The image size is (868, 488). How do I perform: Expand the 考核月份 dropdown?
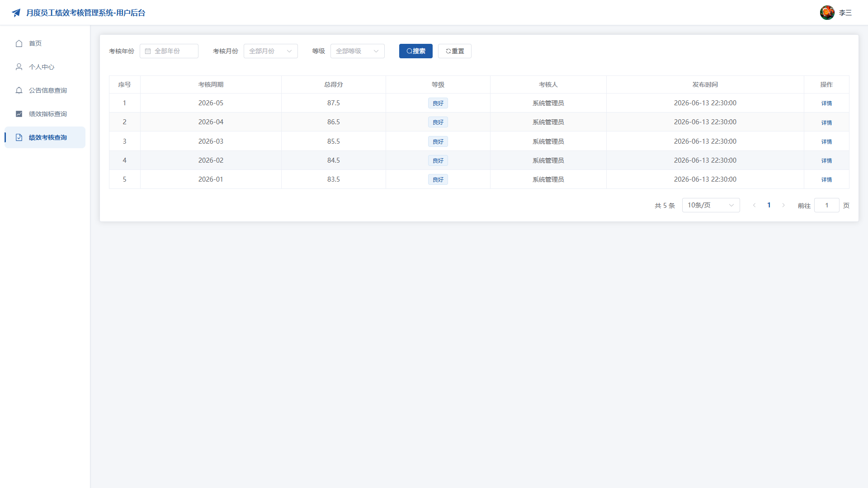pos(271,51)
